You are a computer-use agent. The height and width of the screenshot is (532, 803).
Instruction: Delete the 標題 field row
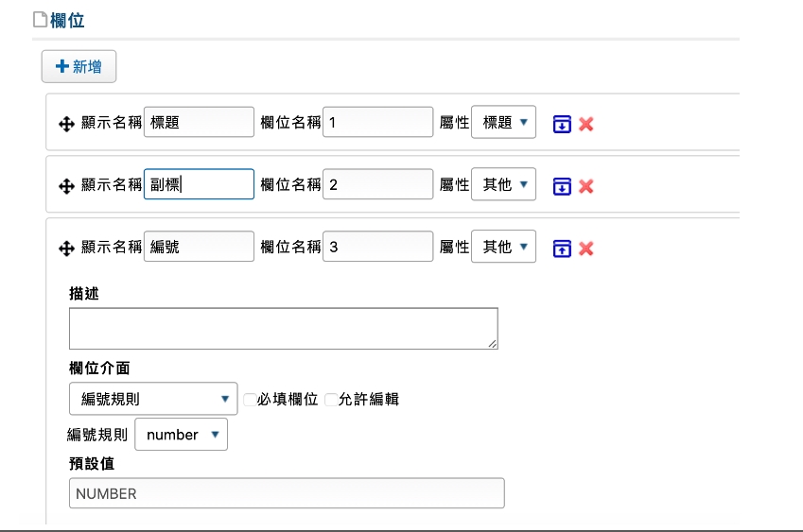[x=585, y=124]
